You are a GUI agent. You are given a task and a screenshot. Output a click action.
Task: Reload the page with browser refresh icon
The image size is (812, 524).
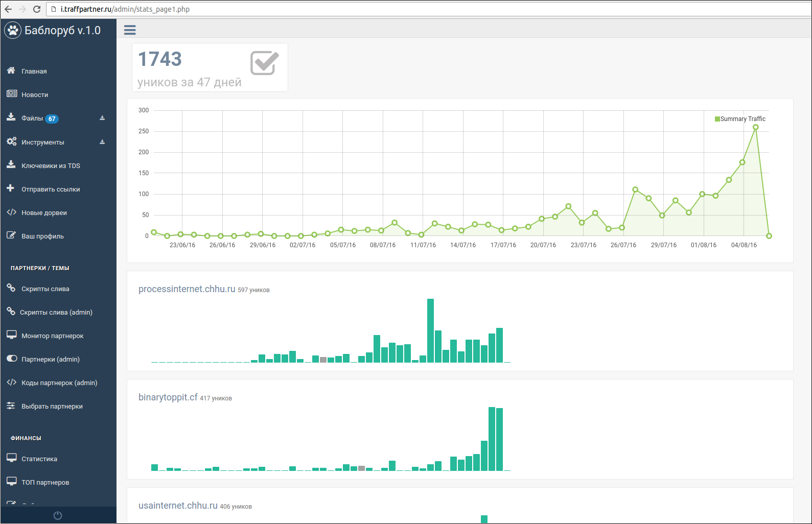[x=36, y=9]
